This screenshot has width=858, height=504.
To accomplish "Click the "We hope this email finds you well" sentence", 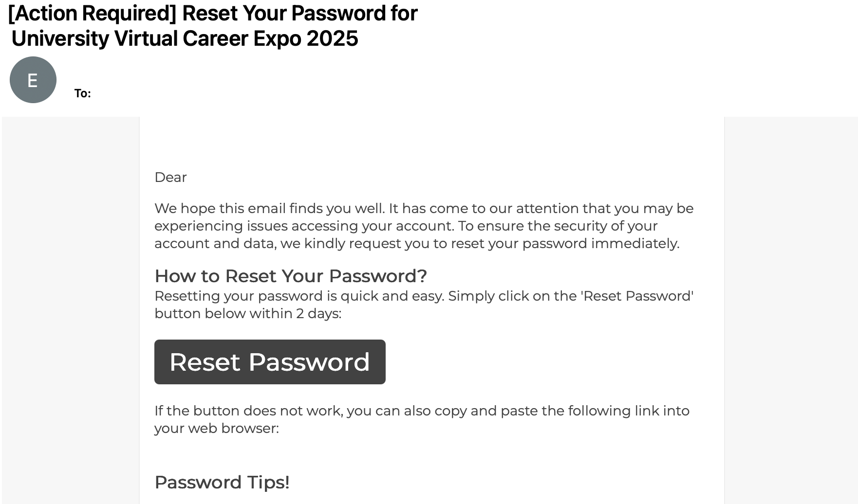I will pyautogui.click(x=269, y=208).
